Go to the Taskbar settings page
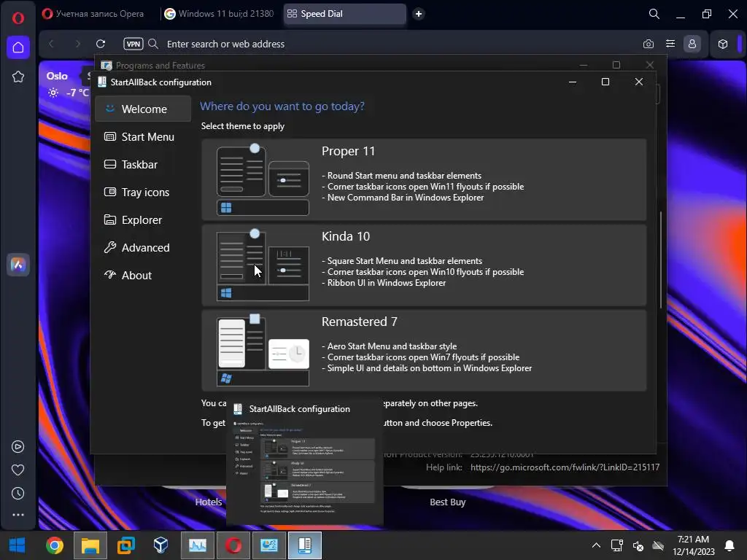Screen dimensions: 747x560 [143, 164]
